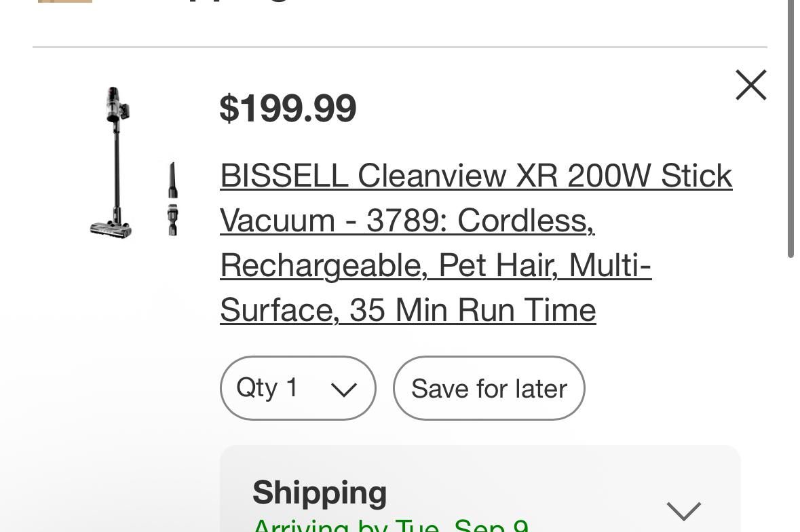Click the scrollbar track below the thumb
This screenshot has height=532, width=800.
(791, 394)
